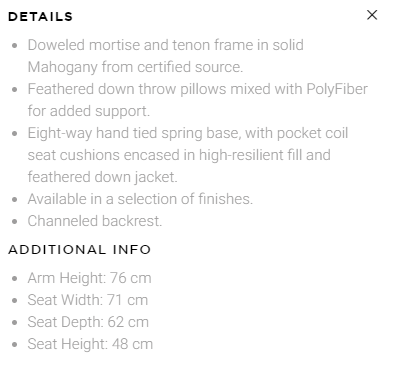Close the Details panel with X icon
The height and width of the screenshot is (369, 412).
point(372,15)
